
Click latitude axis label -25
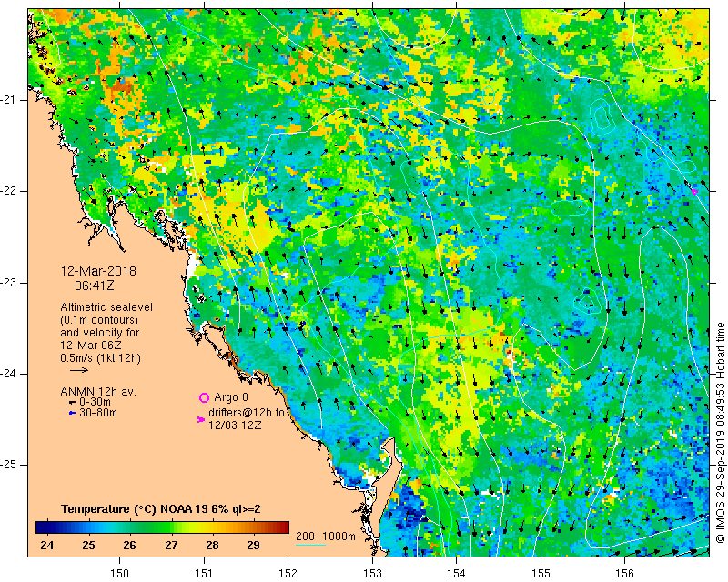point(8,465)
